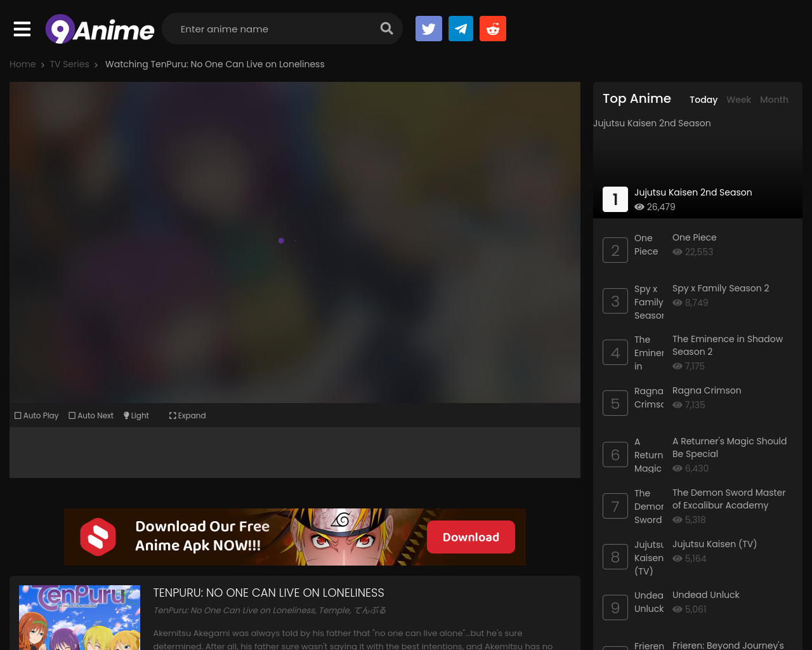Click the TenPuru poster thumbnail
The height and width of the screenshot is (650, 812).
(x=79, y=618)
